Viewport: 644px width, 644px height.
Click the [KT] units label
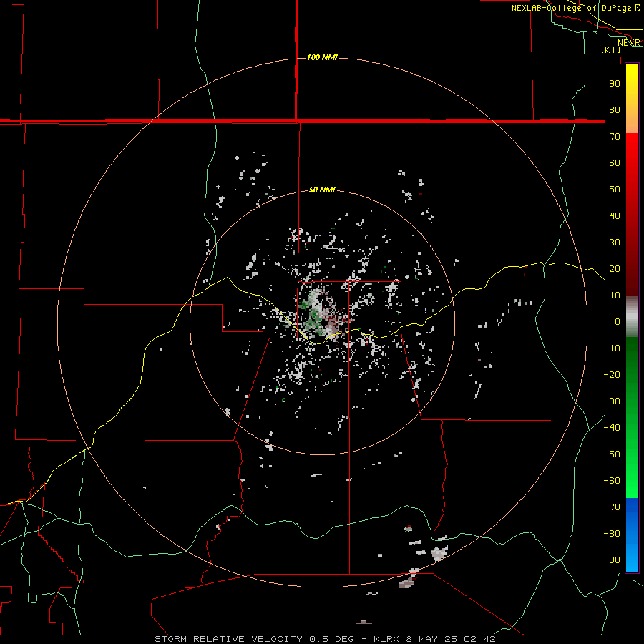click(611, 49)
